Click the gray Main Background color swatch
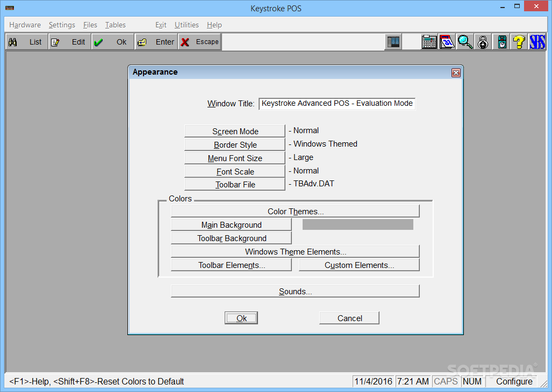The image size is (552, 392). 357,224
